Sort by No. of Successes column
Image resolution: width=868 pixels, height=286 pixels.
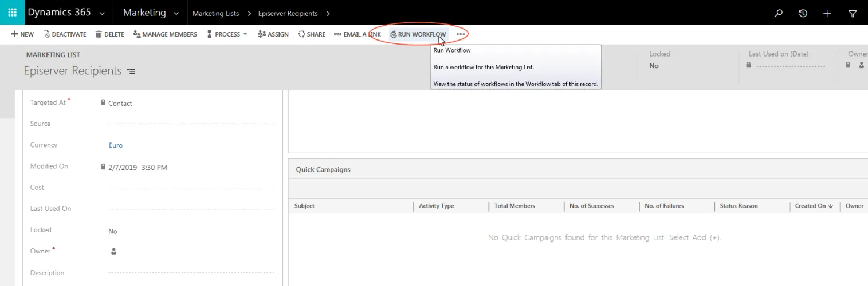[x=592, y=206]
